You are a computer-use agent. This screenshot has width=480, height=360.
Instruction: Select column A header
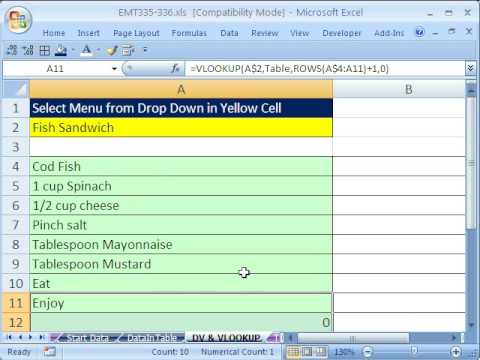[x=181, y=89]
